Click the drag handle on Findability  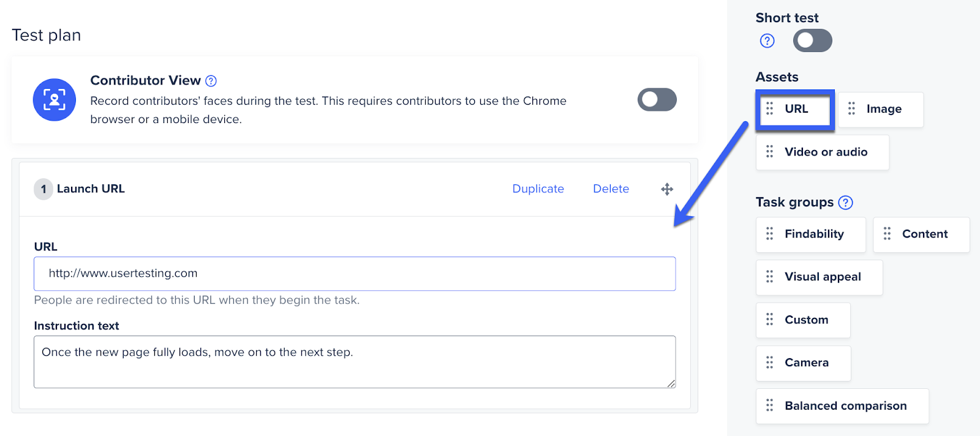(x=770, y=234)
